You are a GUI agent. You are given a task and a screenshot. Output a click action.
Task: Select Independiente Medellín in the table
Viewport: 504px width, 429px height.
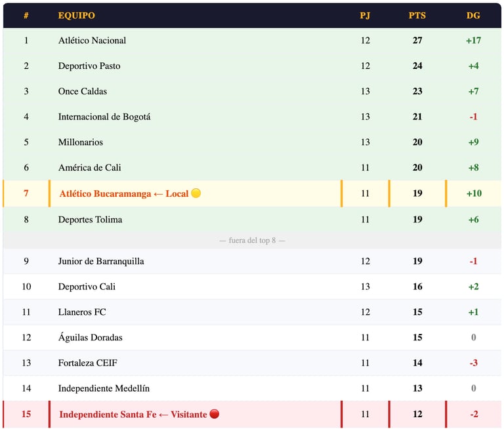(x=104, y=388)
